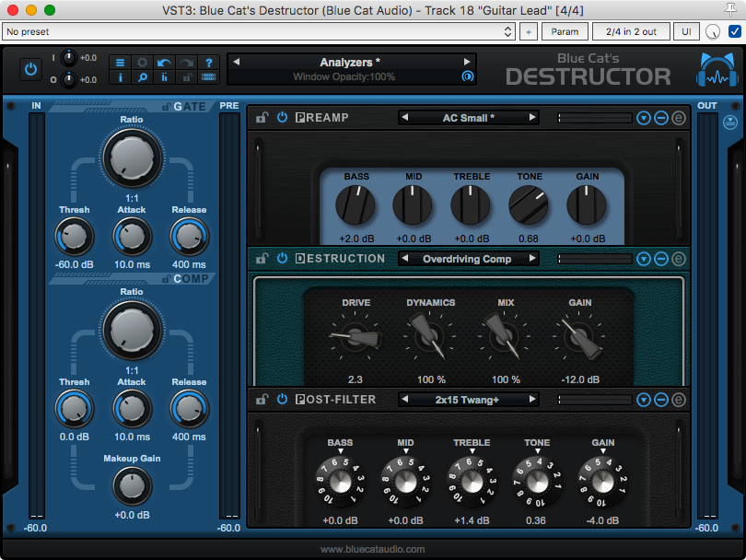Click the info 'i' icon in toolbar

click(120, 78)
